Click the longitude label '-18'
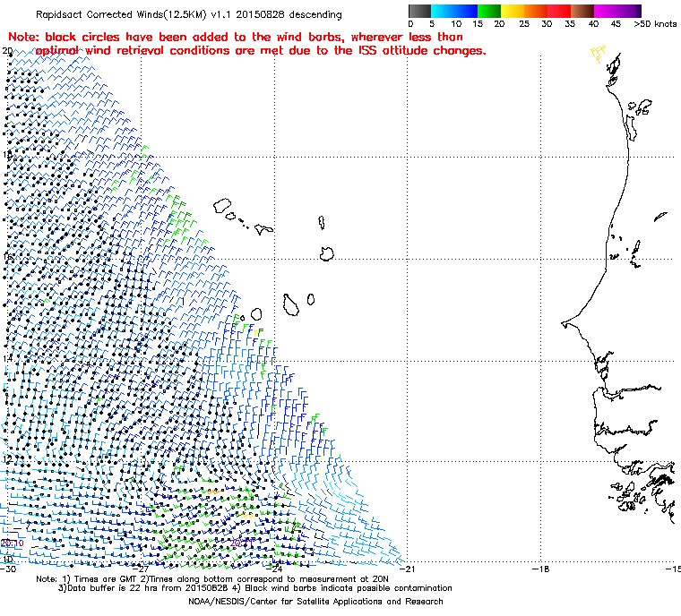The height and width of the screenshot is (616, 681). pyautogui.click(x=540, y=569)
